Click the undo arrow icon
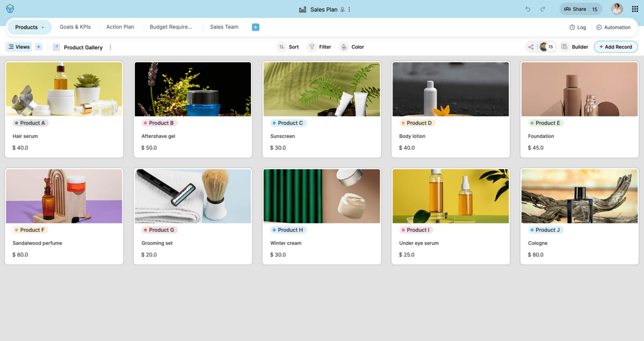This screenshot has height=341, width=644. pos(528,9)
